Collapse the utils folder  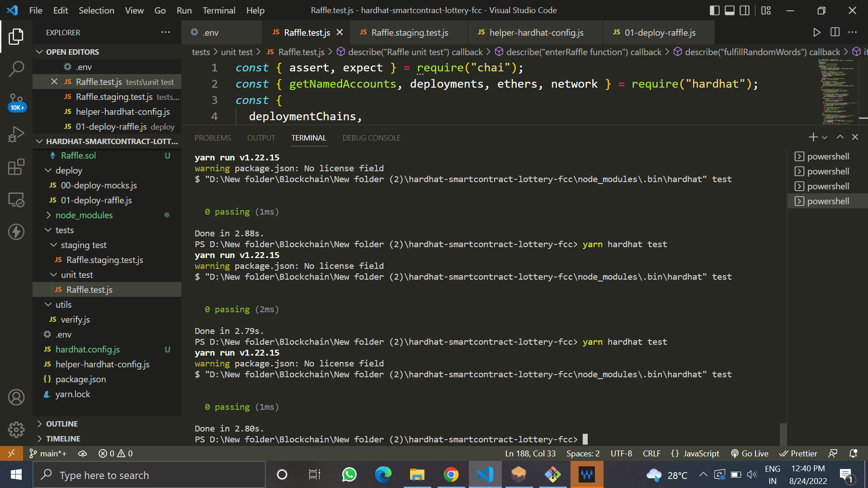pos(107,305)
